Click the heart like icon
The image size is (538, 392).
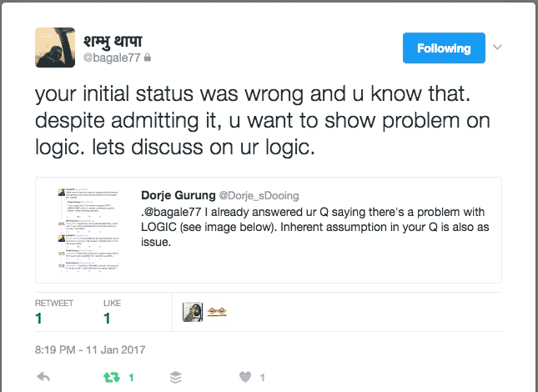click(245, 377)
